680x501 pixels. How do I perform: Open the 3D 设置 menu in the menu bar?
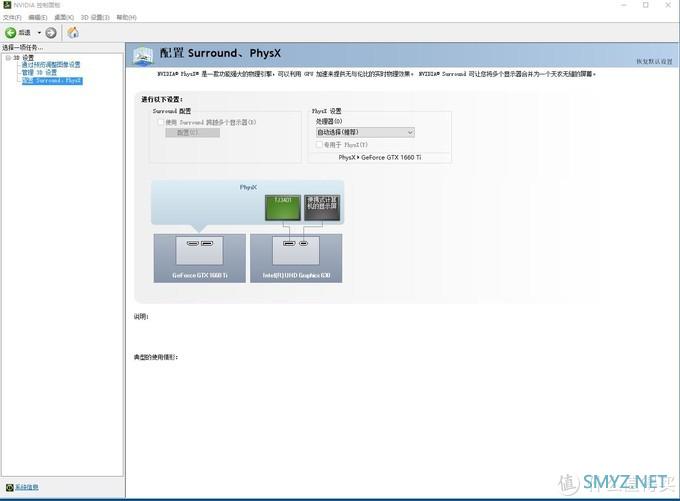click(x=95, y=17)
